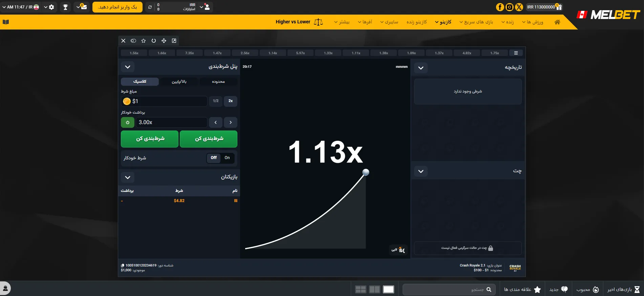Screen dimensions: 644x296
Task: Select four-pane game layout
Action: (361, 289)
